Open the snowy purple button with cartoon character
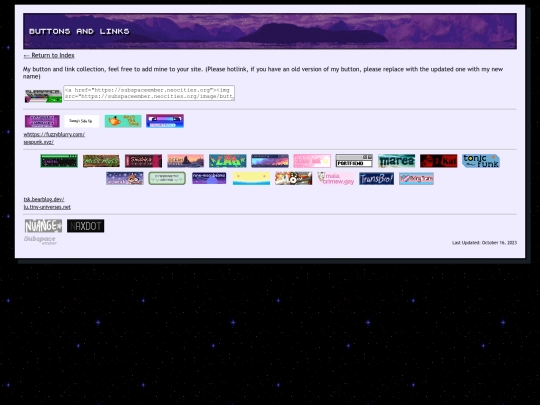 (125, 178)
